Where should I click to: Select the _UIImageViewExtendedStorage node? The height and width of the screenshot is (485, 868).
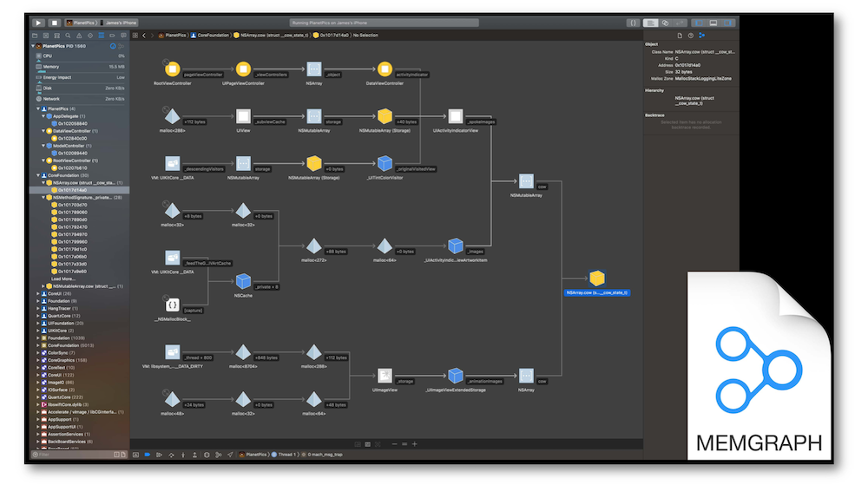(x=455, y=376)
